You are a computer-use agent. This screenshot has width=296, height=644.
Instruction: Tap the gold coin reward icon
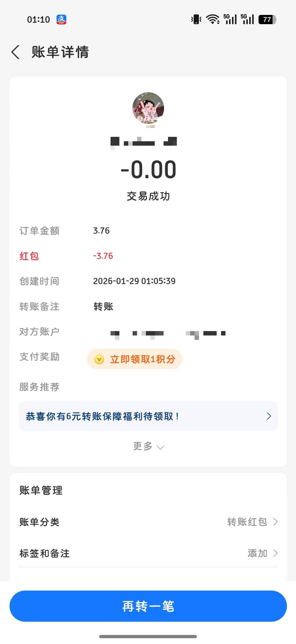point(99,359)
